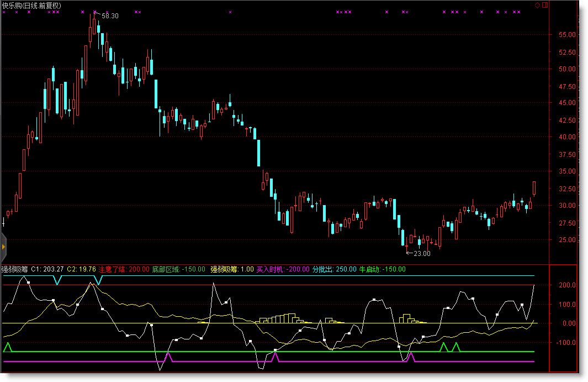Click the 23.00 low price marker
The image size is (588, 382).
422,254
